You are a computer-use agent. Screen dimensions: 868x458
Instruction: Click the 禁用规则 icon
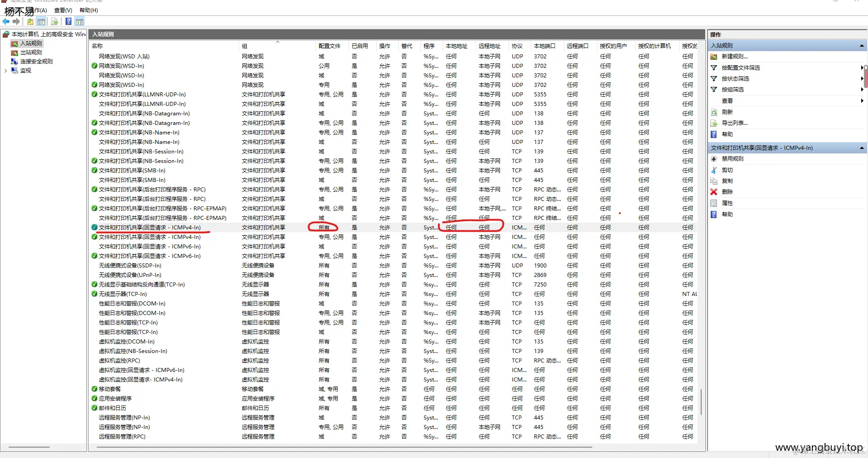click(x=714, y=159)
